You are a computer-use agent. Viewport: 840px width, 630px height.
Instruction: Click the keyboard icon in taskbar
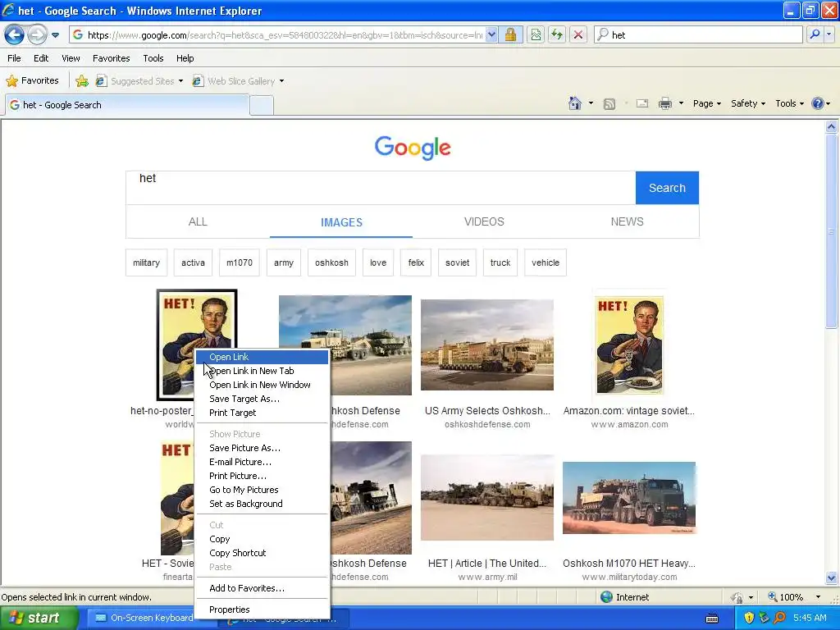click(x=712, y=619)
